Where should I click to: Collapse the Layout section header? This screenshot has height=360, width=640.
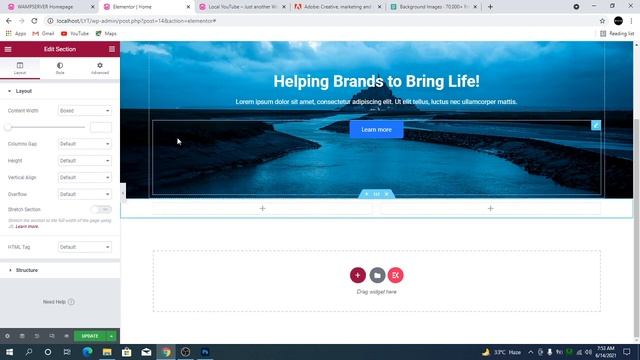[60, 91]
